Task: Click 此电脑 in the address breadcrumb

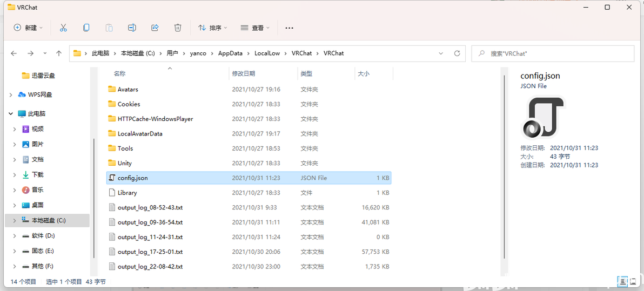Action: 100,53
